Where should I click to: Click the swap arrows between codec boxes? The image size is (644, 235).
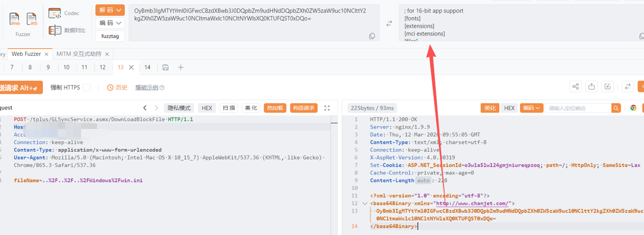(389, 24)
